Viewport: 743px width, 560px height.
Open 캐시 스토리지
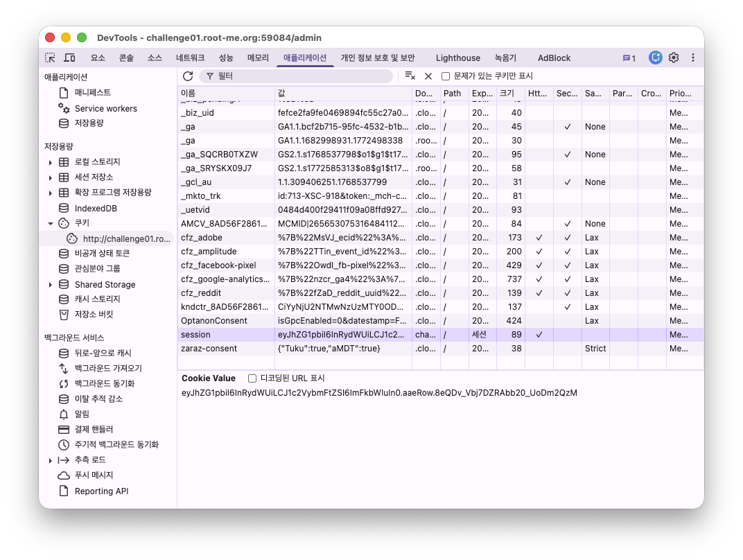[x=97, y=299]
